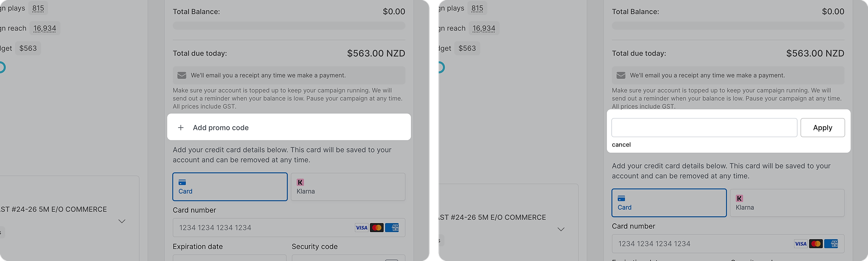The width and height of the screenshot is (868, 261).
Task: Click the envelope icon above the Add promo code row
Action: pyautogui.click(x=182, y=75)
